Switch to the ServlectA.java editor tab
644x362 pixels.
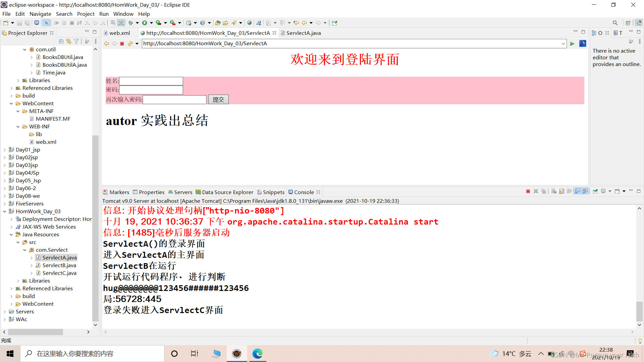[x=303, y=33]
